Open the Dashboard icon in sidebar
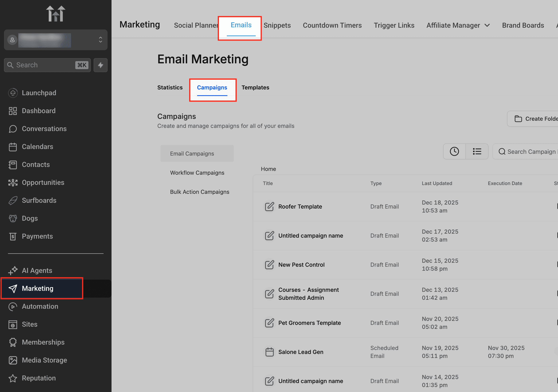The height and width of the screenshot is (392, 558). [13, 111]
